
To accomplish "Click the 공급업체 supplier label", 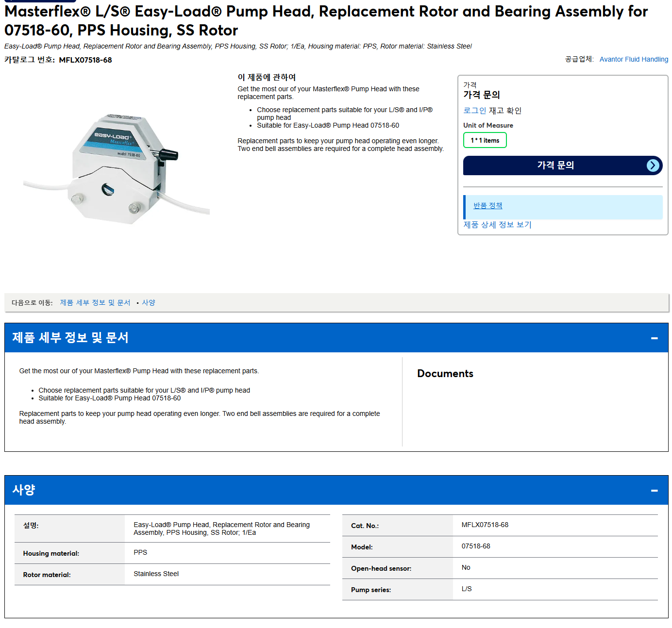I will point(579,59).
